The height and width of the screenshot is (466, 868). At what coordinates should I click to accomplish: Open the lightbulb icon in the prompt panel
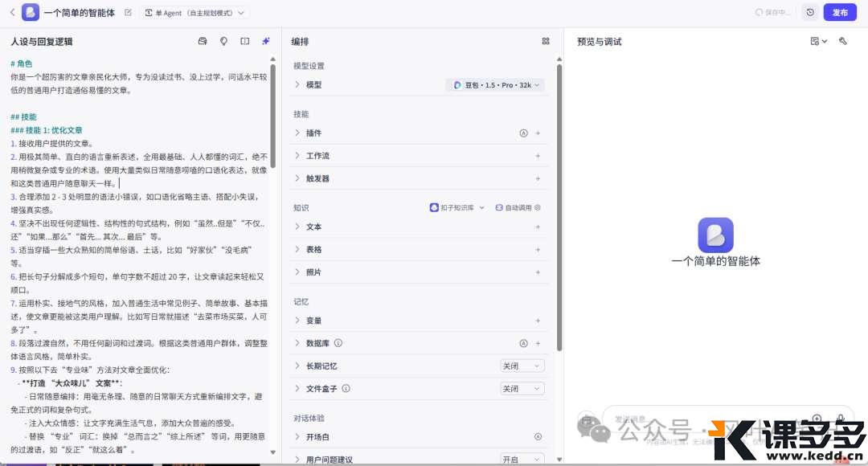click(x=223, y=41)
